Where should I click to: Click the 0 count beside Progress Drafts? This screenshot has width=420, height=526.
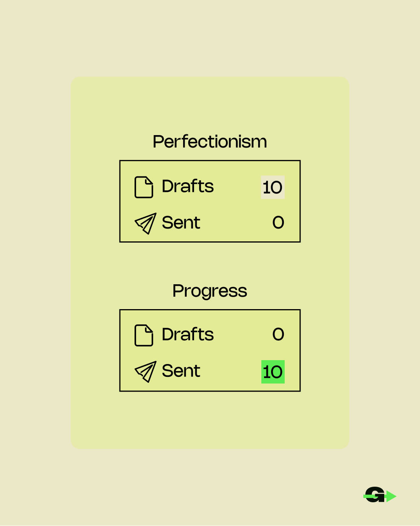278,334
